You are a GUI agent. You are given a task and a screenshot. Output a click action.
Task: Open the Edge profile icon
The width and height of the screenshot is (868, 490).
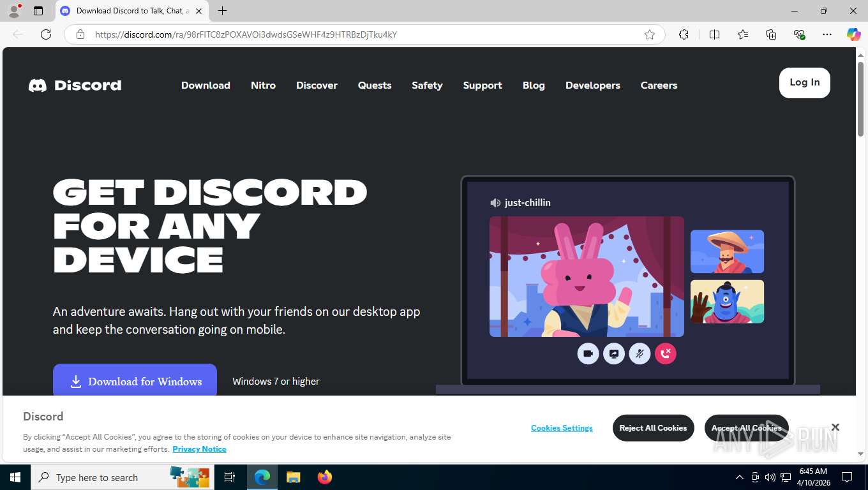click(x=14, y=11)
